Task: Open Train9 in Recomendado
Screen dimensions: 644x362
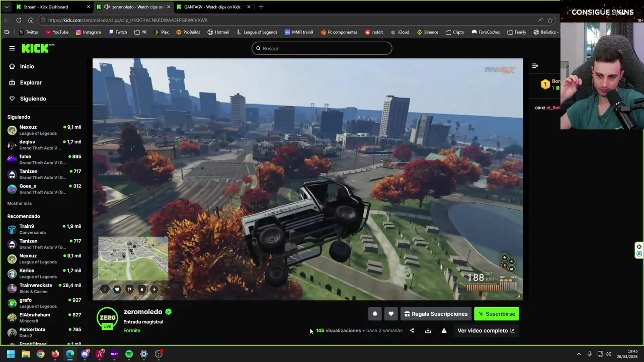Action: pos(44,229)
